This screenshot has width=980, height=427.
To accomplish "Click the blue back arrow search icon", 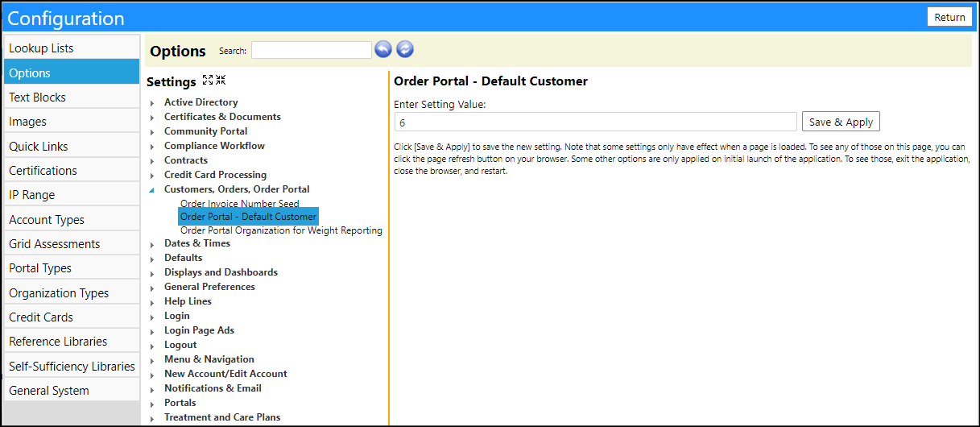I will tap(383, 50).
